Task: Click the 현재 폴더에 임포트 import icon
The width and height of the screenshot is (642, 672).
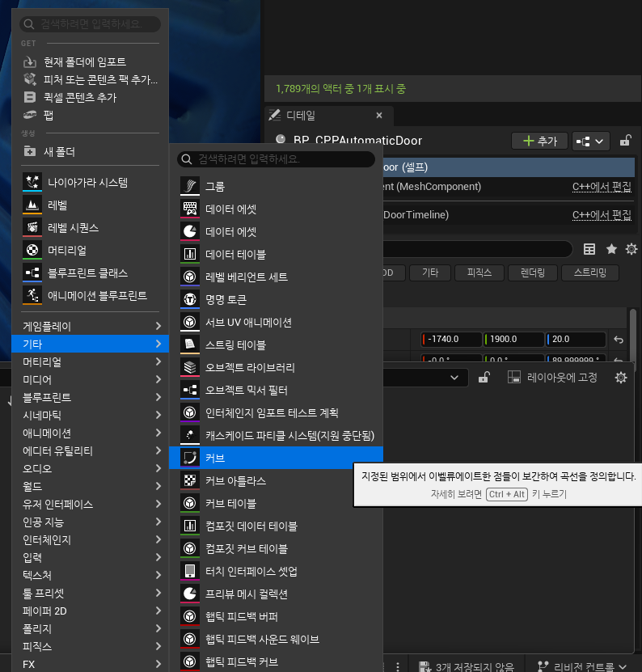Action: click(x=30, y=62)
